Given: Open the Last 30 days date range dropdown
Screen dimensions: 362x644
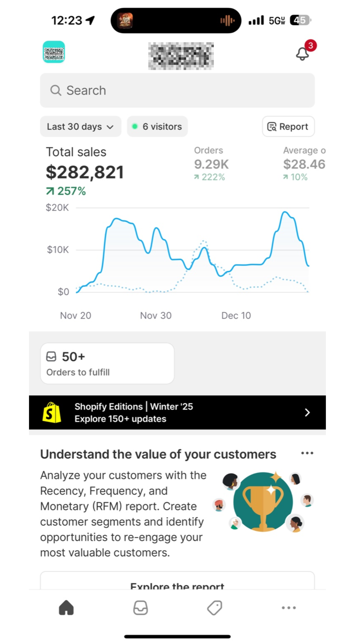Looking at the screenshot, I should click(x=80, y=127).
